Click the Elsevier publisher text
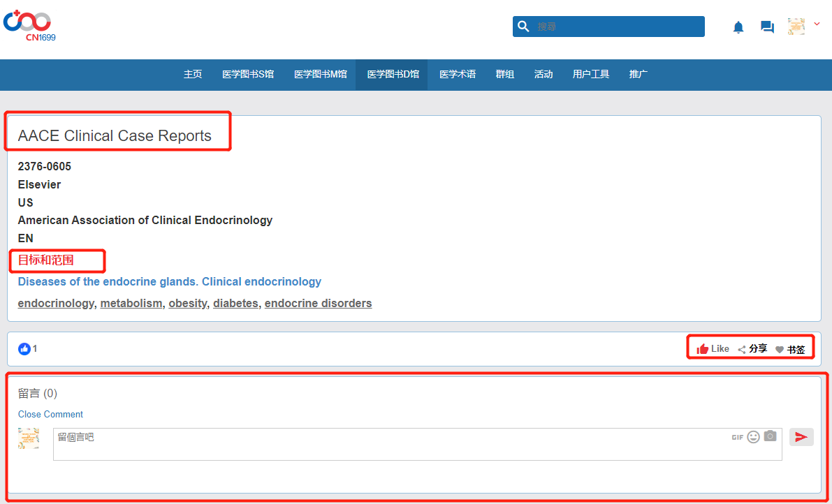 tap(39, 184)
